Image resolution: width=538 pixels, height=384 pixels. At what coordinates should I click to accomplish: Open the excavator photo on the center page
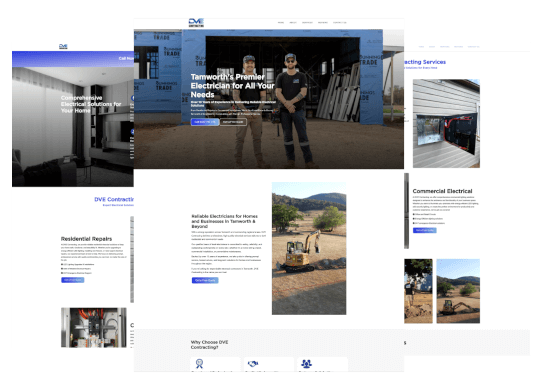coord(309,248)
